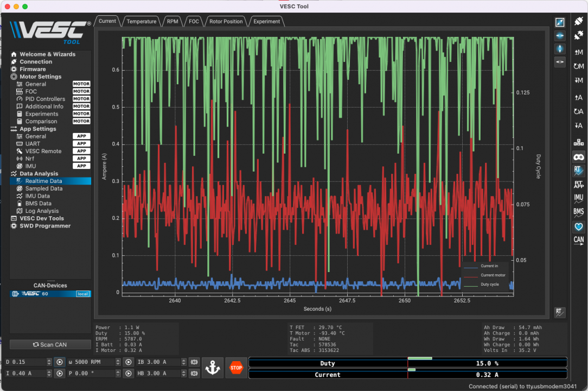This screenshot has width=588, height=391.
Task: Click the CAN forwarding icon
Action: 578,240
